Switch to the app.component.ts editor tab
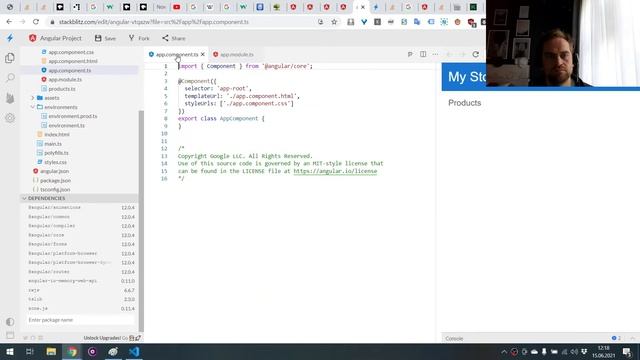640x360 pixels. pos(176,54)
